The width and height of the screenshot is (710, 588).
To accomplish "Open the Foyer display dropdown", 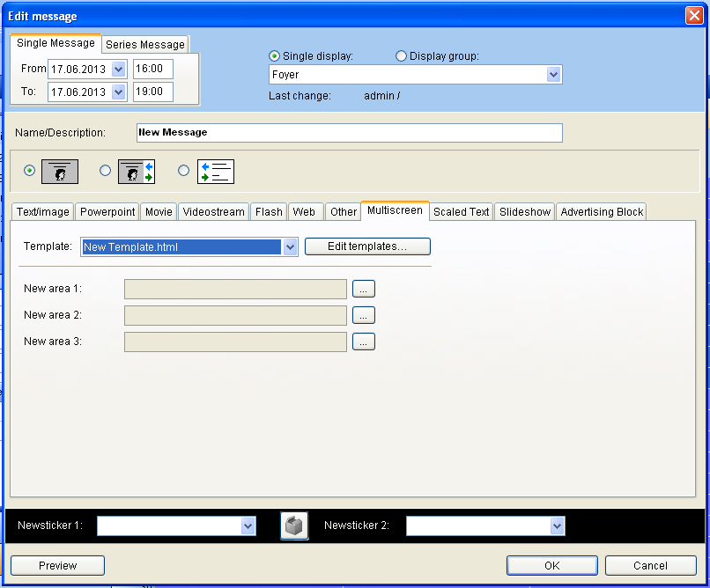I will (553, 75).
